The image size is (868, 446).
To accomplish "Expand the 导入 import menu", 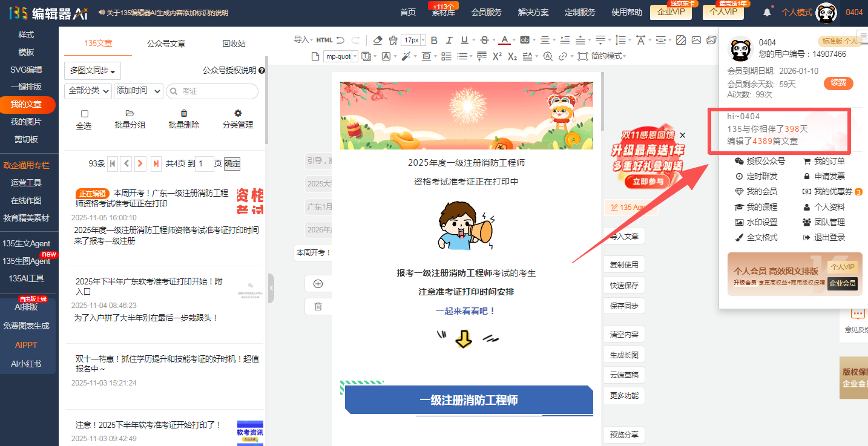I will click(304, 40).
